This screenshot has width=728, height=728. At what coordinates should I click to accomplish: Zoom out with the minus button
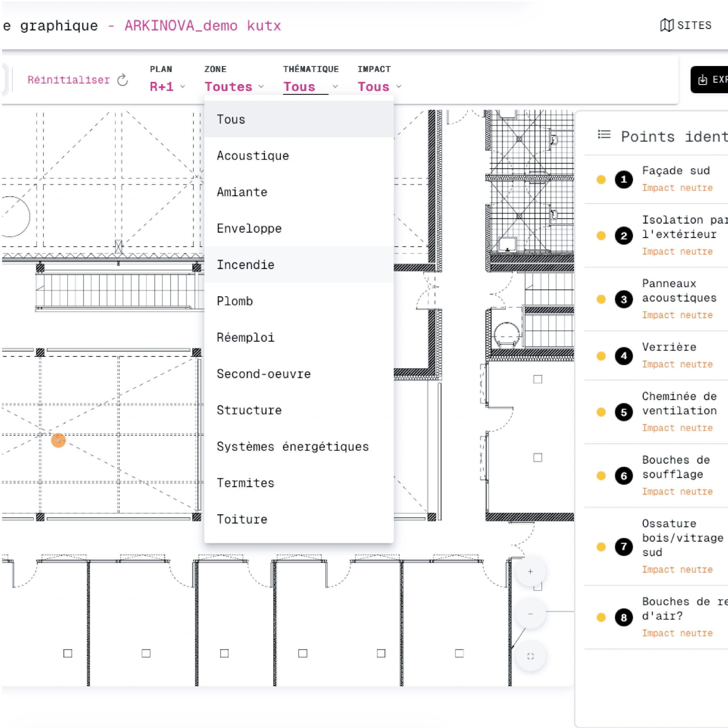pos(530,614)
